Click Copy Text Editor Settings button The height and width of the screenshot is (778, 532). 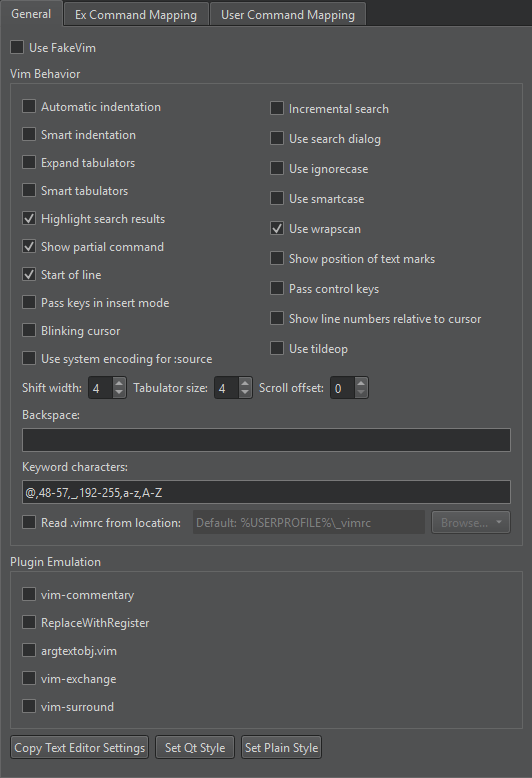(79, 747)
